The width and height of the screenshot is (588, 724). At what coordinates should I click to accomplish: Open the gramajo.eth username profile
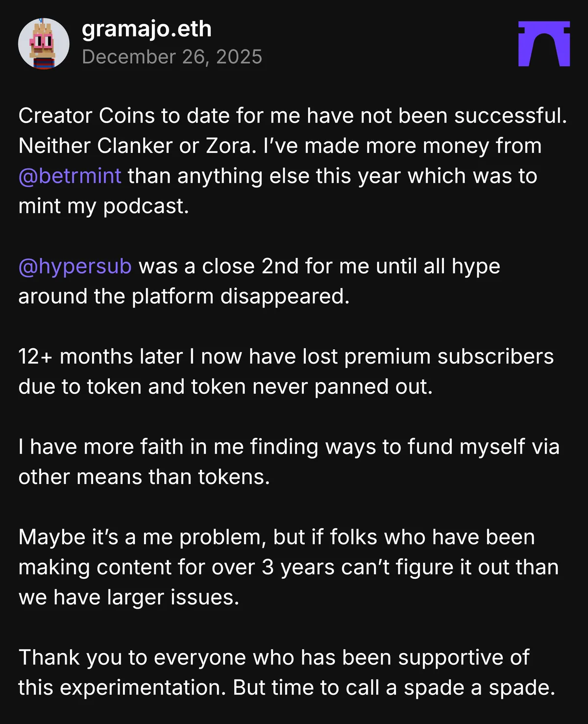tap(147, 29)
